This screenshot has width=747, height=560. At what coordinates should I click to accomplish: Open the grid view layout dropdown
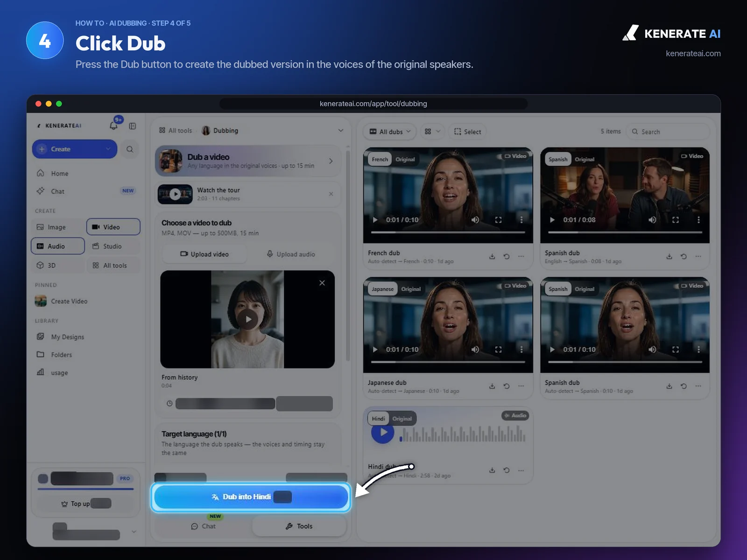click(x=432, y=132)
